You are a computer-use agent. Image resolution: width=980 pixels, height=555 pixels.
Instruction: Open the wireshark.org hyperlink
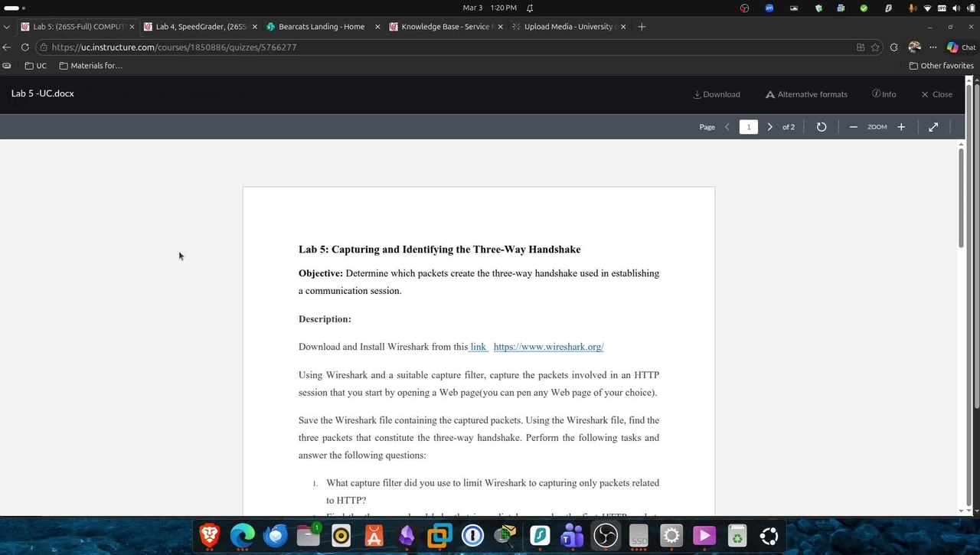pos(548,347)
